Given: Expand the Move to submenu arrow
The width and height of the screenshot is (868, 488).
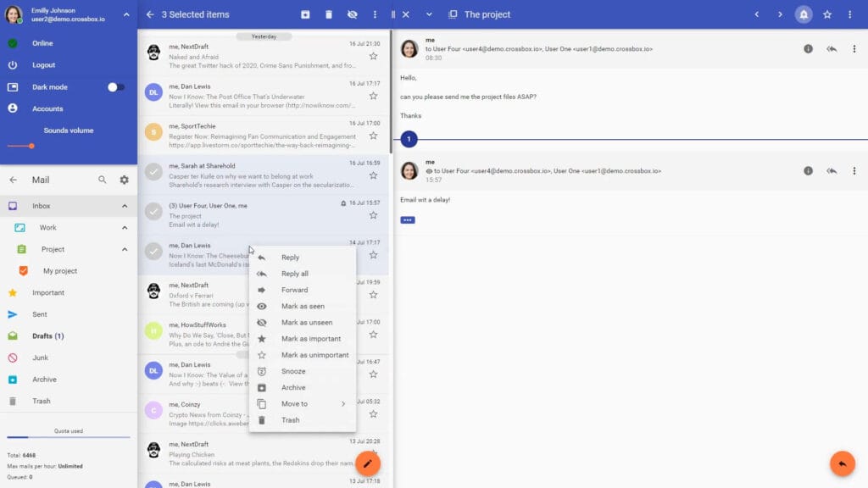Looking at the screenshot, I should click(343, 404).
